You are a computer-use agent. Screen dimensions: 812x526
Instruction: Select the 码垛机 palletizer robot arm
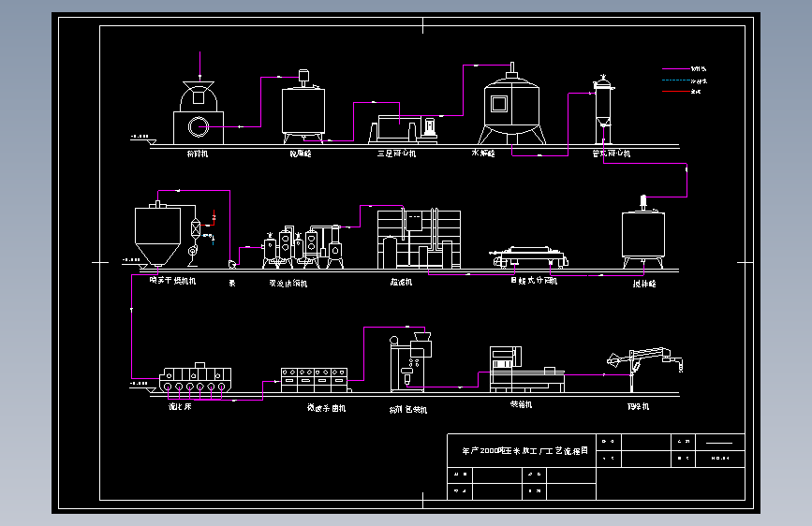[x=644, y=369]
